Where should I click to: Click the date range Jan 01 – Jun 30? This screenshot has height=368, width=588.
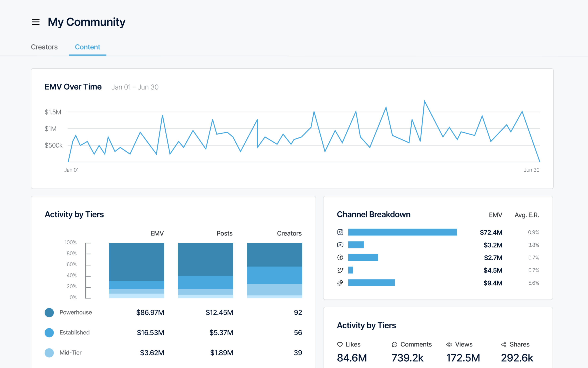135,87
